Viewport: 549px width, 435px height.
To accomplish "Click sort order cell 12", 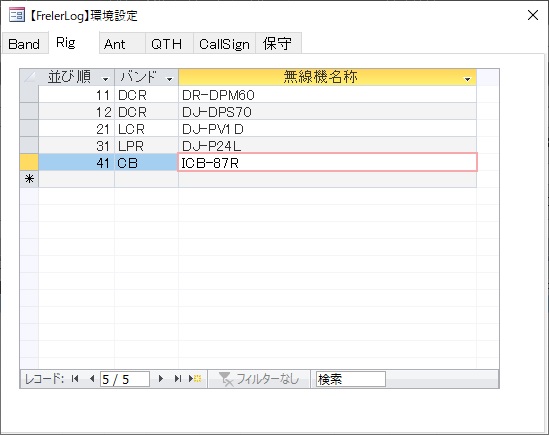I will 76,112.
